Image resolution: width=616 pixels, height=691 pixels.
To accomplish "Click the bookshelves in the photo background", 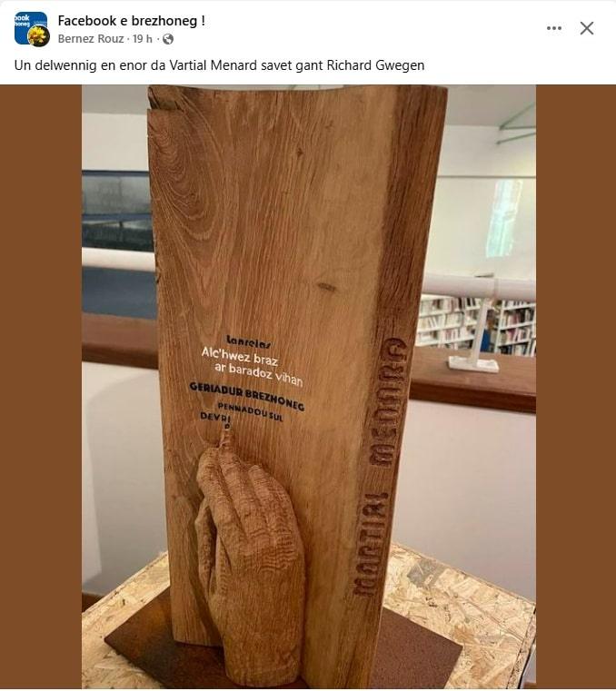I will pyautogui.click(x=476, y=325).
